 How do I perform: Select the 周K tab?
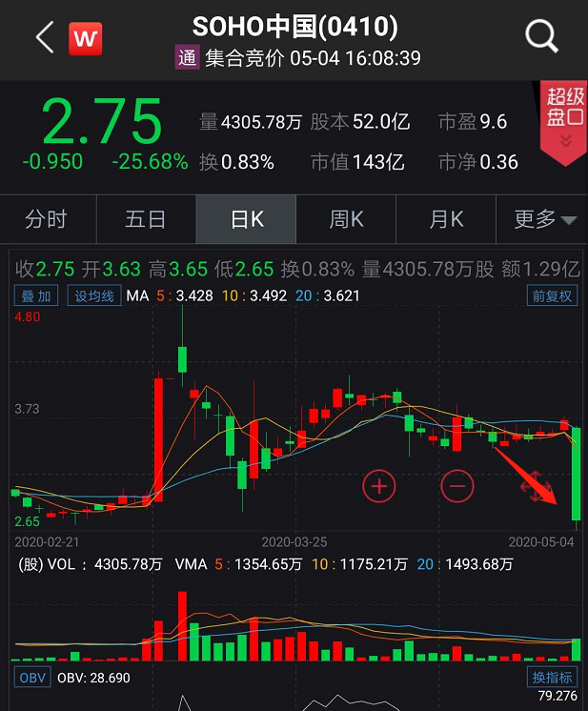346,219
